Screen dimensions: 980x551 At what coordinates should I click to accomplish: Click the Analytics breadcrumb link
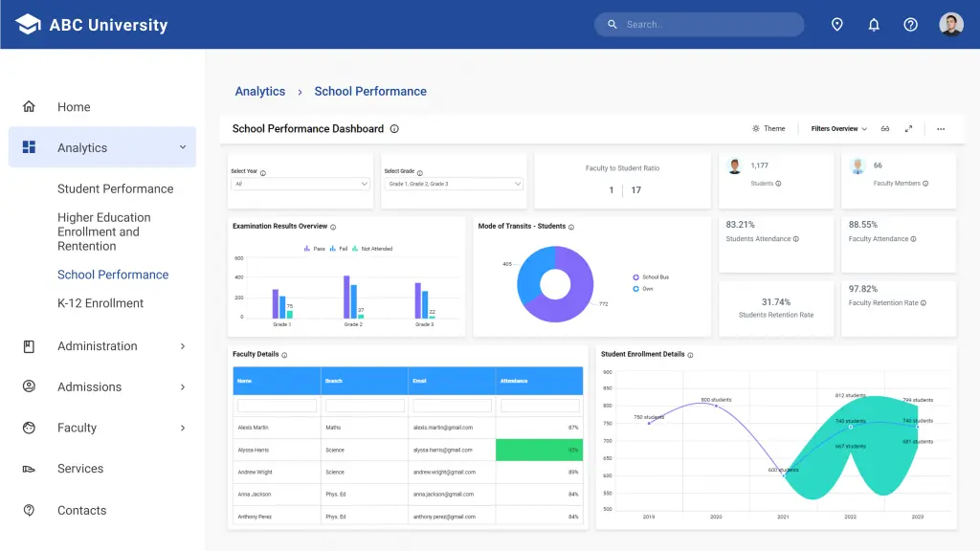(x=259, y=91)
